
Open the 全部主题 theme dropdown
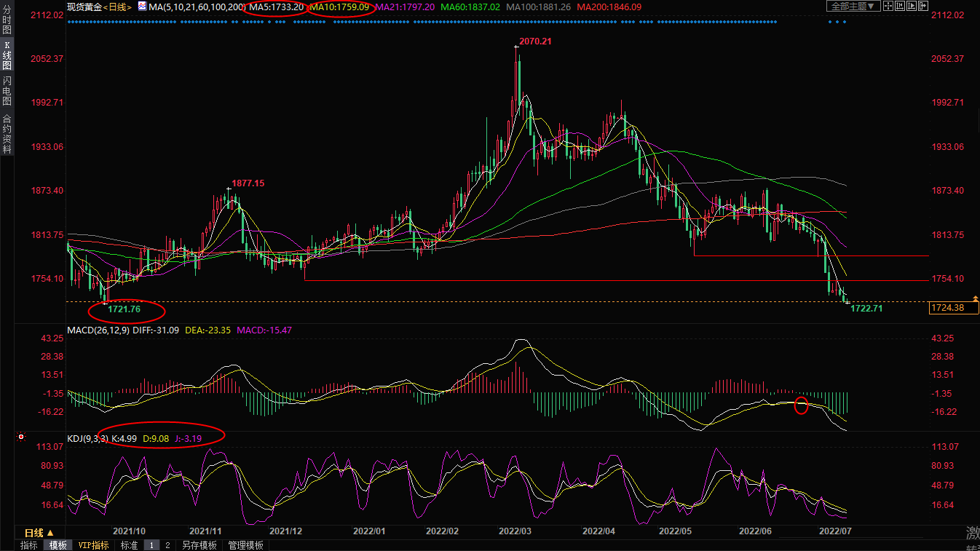(x=853, y=7)
